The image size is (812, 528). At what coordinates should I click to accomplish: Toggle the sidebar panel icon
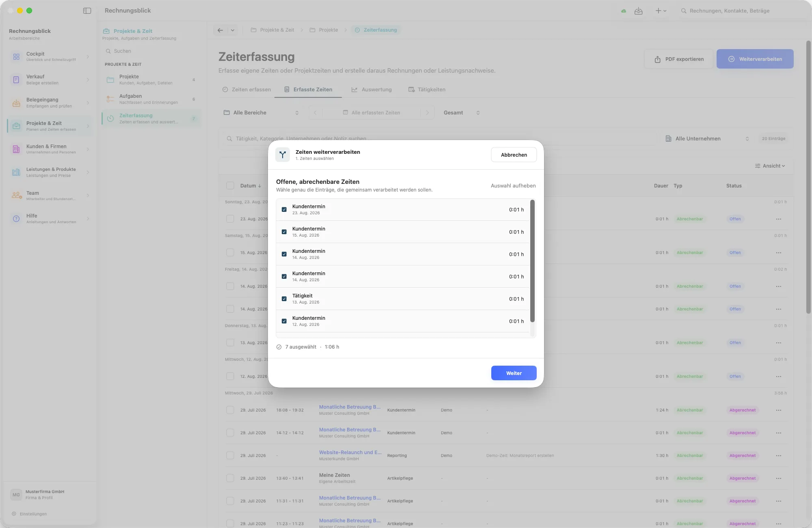tap(87, 11)
